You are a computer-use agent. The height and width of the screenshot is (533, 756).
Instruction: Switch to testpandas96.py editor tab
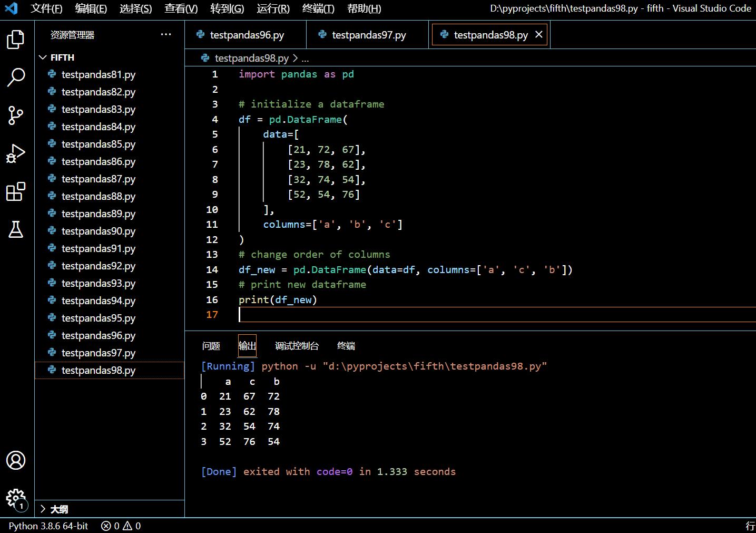coord(246,35)
